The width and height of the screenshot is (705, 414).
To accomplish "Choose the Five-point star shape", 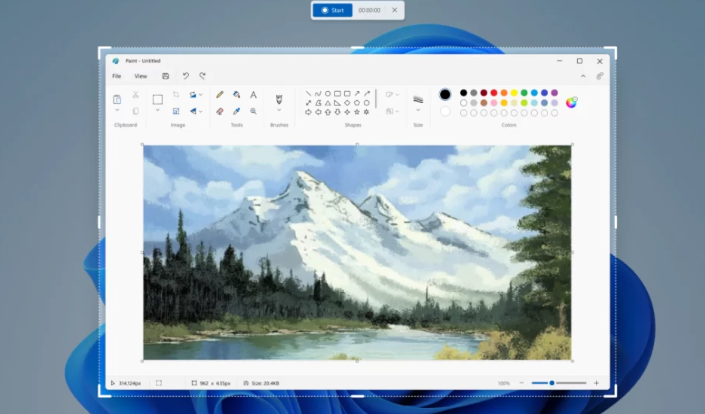I will (357, 112).
